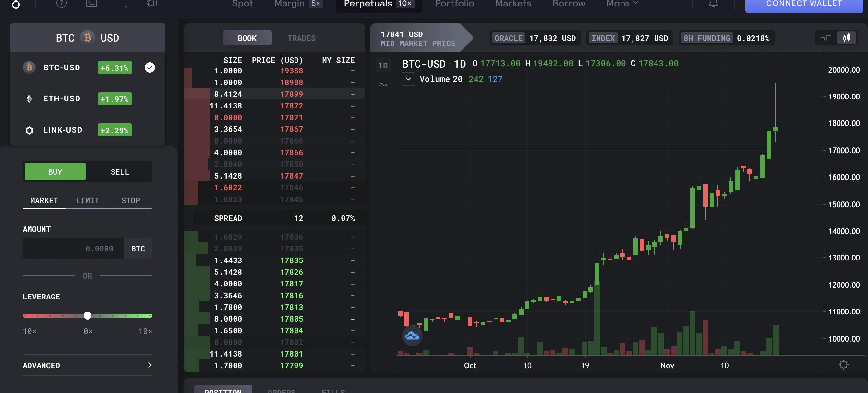The image size is (868, 393).
Task: Open the terminal console icon
Action: [x=91, y=3]
